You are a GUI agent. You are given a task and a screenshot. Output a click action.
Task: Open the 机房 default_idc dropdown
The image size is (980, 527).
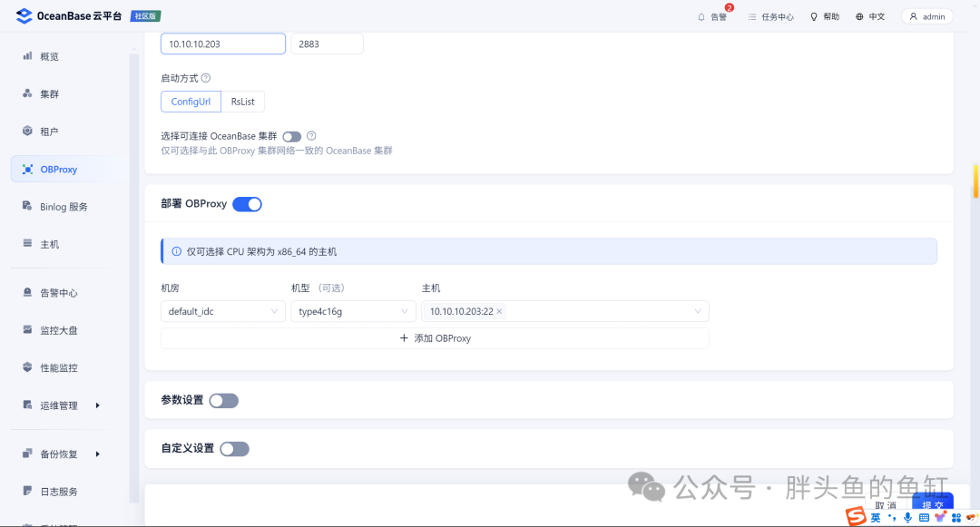tap(223, 312)
